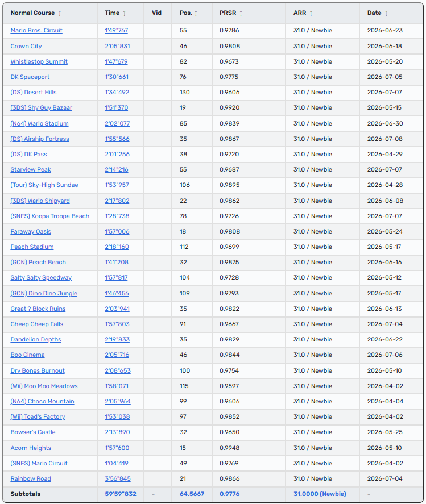Open (3DS) Shy Guy Bazaar link
The width and height of the screenshot is (426, 504).
point(41,108)
